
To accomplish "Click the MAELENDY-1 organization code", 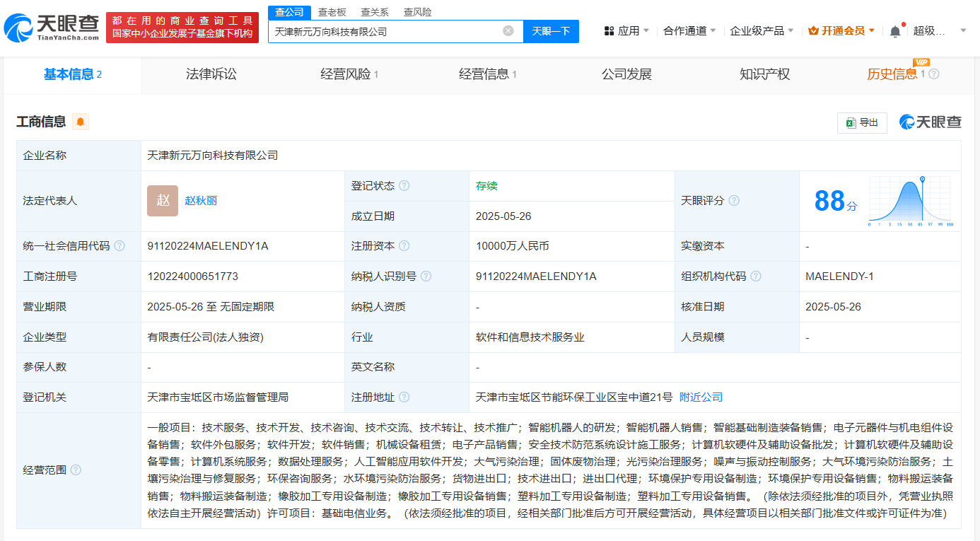I will tap(839, 277).
